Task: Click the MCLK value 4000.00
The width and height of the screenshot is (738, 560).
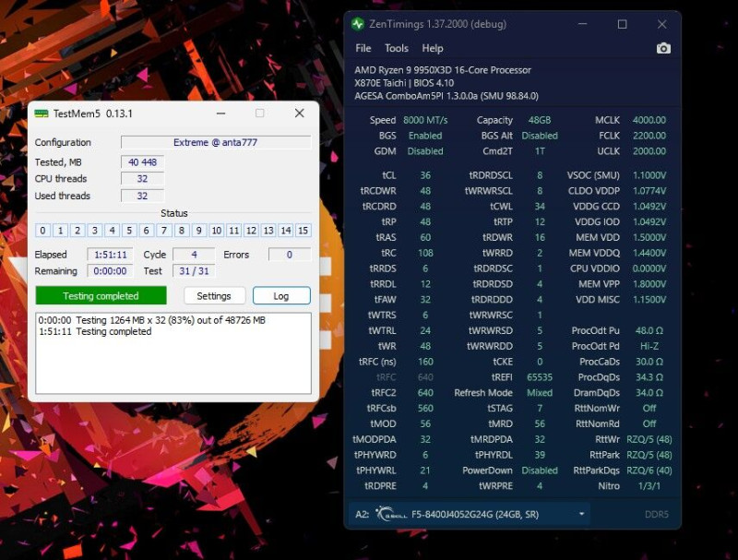Action: 649,120
